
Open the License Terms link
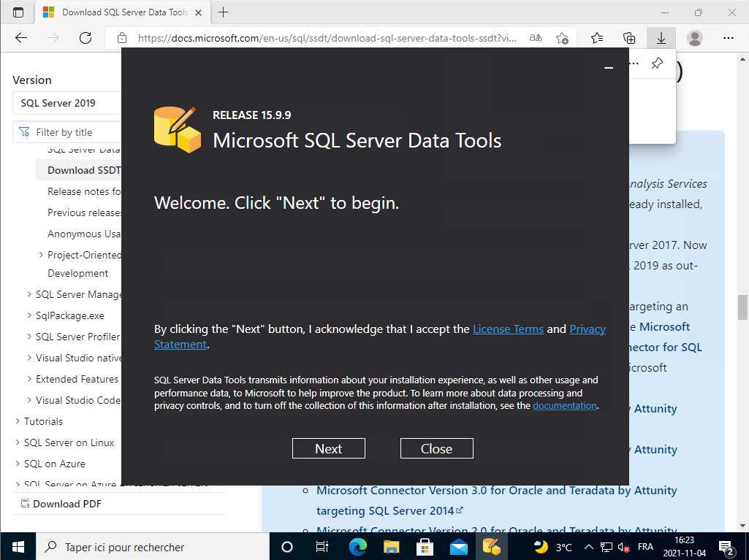[x=508, y=329]
